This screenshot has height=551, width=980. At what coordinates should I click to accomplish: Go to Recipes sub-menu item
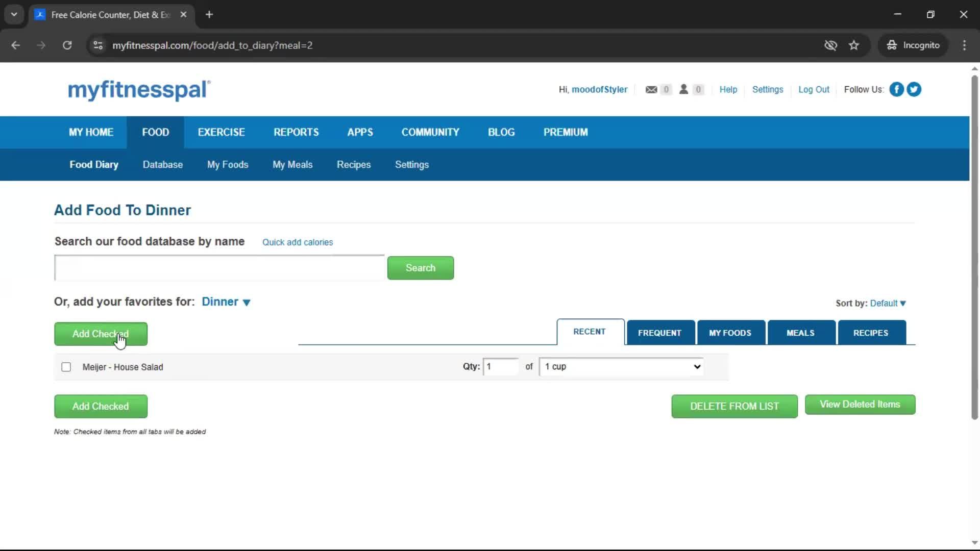[354, 164]
